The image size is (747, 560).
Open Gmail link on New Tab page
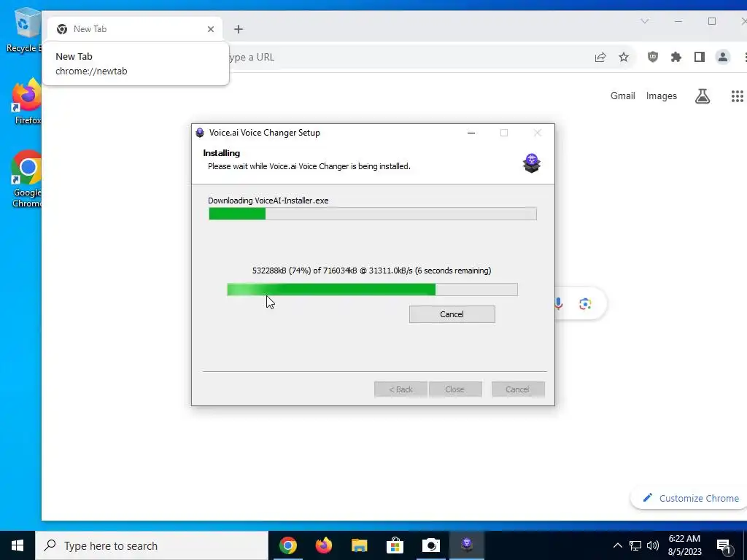click(623, 96)
